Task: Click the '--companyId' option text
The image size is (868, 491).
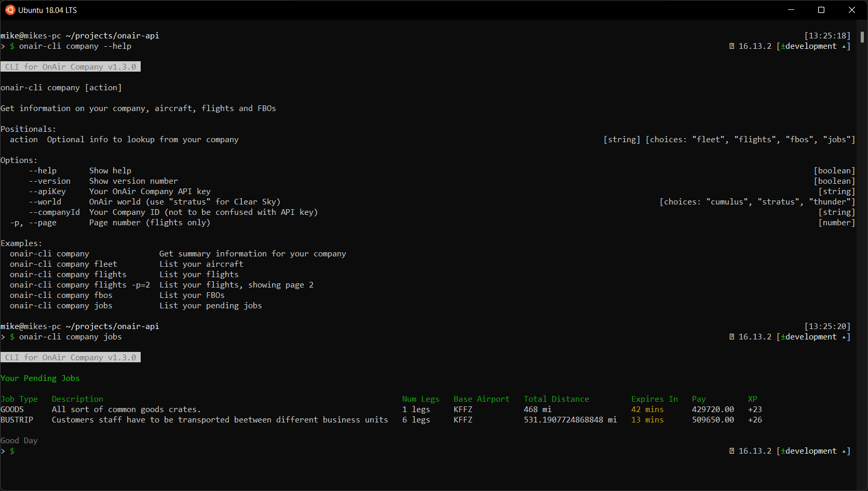Action: [x=55, y=212]
